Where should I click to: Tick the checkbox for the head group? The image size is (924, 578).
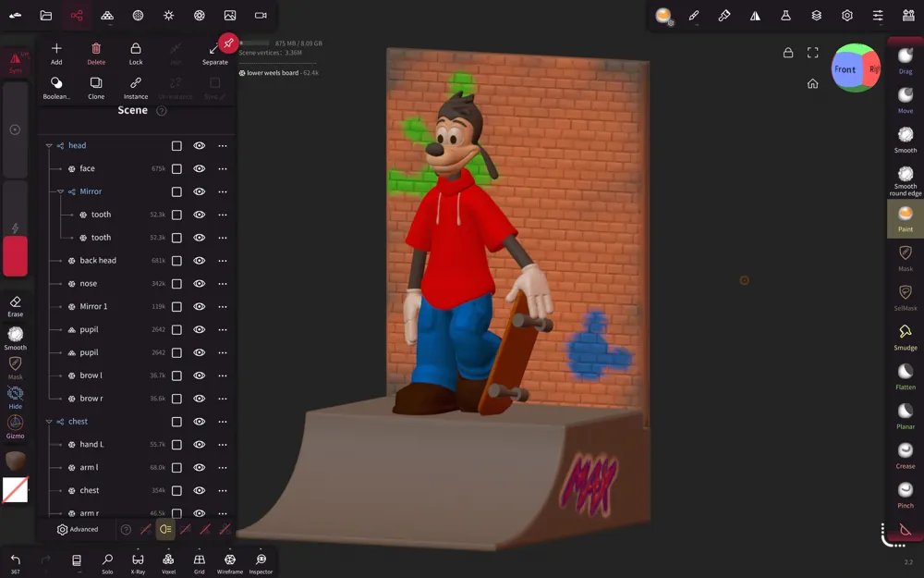(x=176, y=146)
